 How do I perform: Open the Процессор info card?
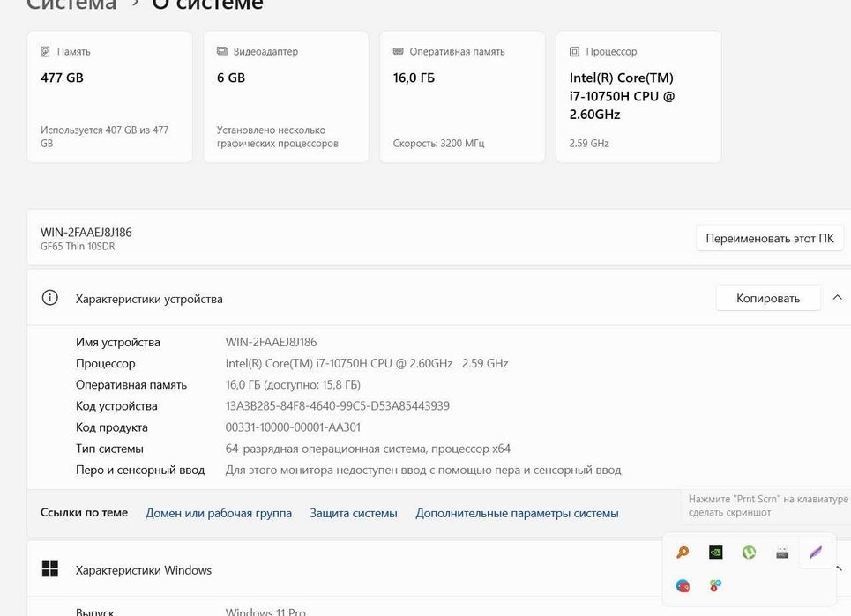[638, 97]
